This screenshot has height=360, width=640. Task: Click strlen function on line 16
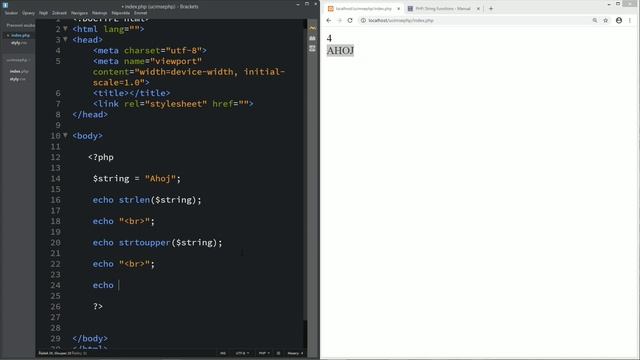coord(134,200)
